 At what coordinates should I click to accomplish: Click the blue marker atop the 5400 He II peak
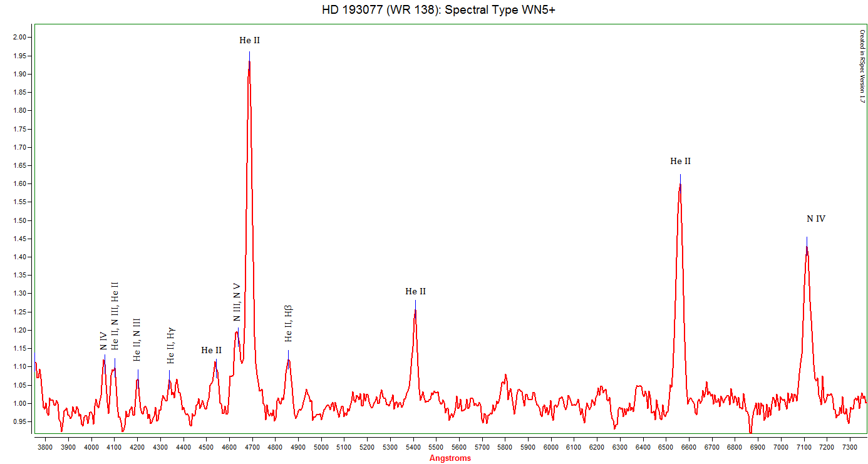pos(415,304)
